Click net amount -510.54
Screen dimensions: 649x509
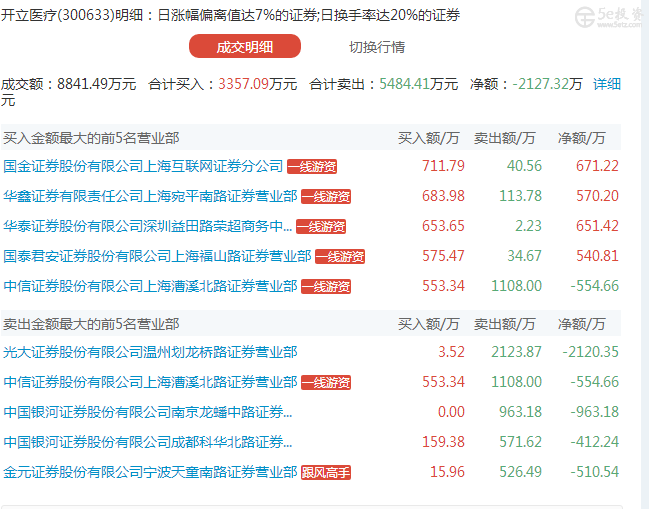click(x=594, y=472)
